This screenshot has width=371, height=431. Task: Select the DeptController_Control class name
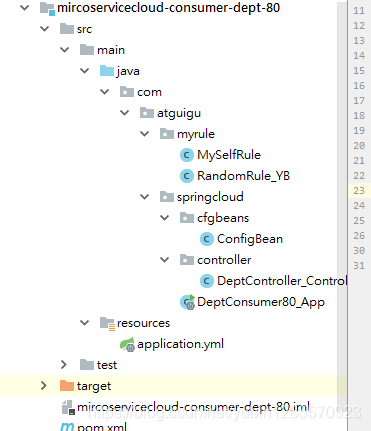282,281
